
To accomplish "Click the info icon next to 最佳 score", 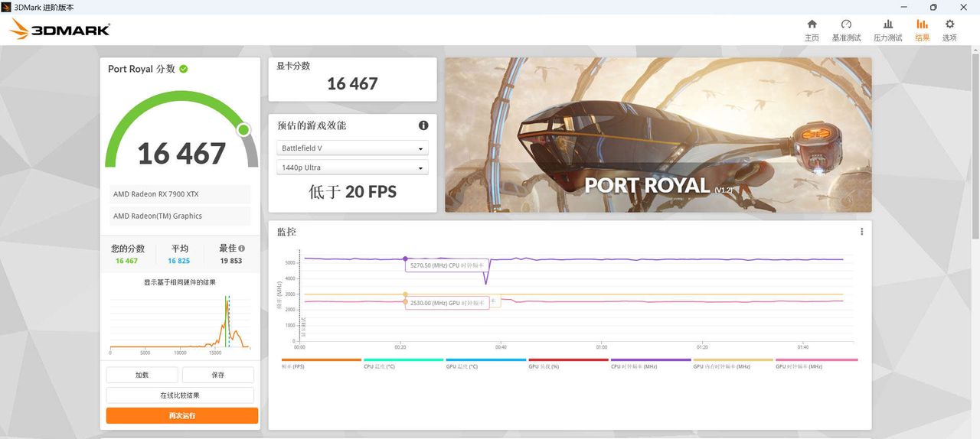I will (x=242, y=249).
